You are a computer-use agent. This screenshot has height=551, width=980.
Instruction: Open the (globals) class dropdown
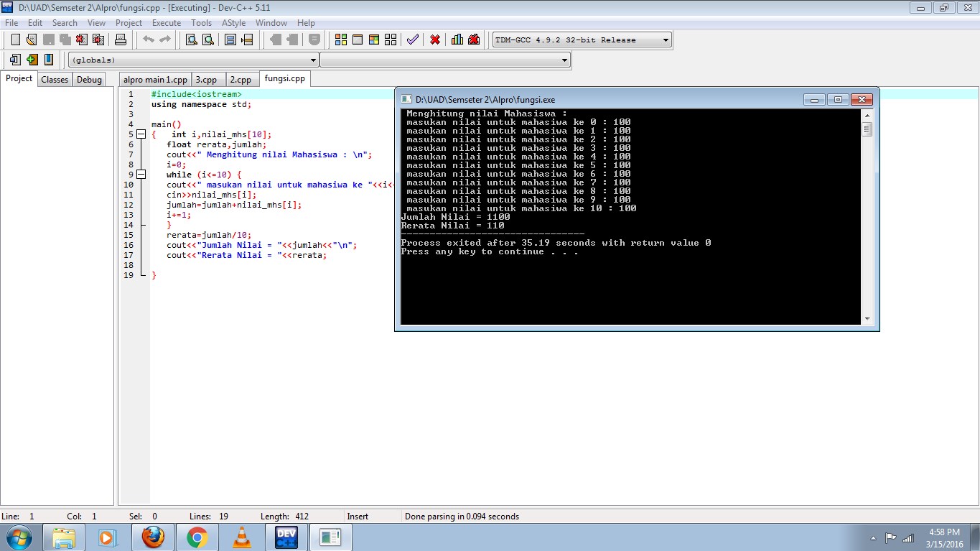[x=193, y=60]
